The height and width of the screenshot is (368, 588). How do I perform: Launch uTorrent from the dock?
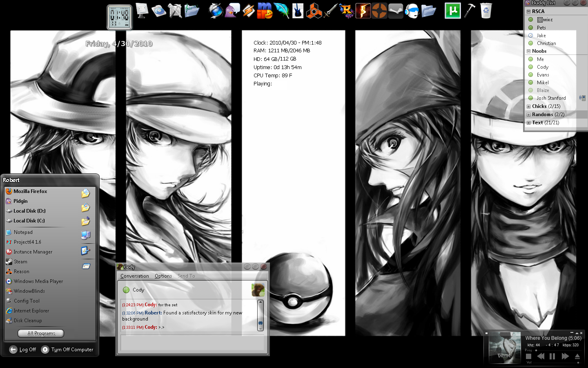click(x=452, y=11)
